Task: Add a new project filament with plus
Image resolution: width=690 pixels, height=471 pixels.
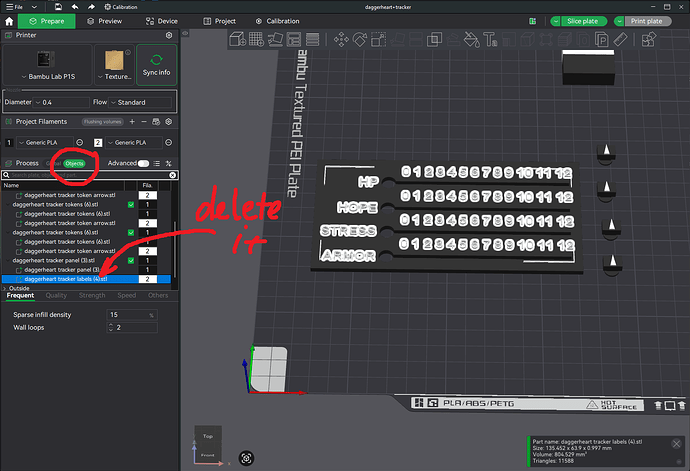Action: point(132,121)
